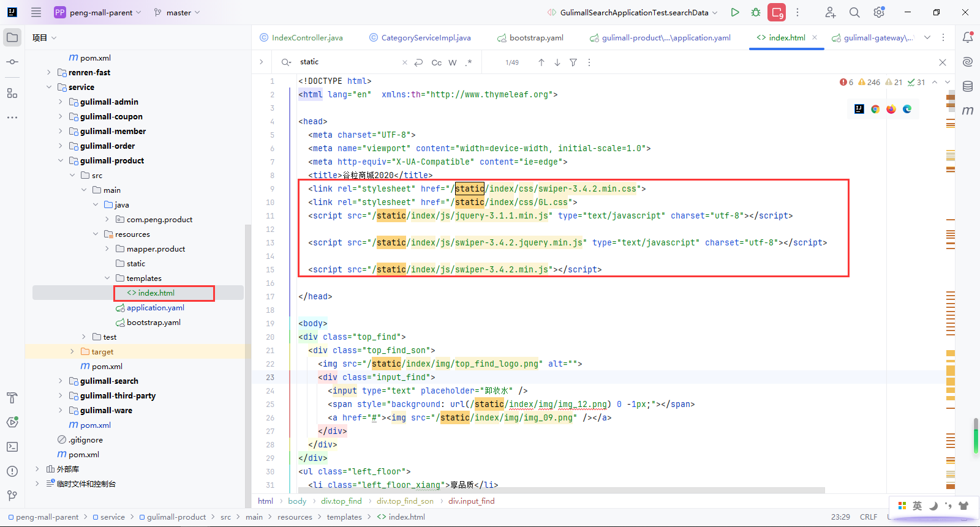Screen dimensions: 980x527
Task: Open the Problems tool window
Action: [12, 471]
